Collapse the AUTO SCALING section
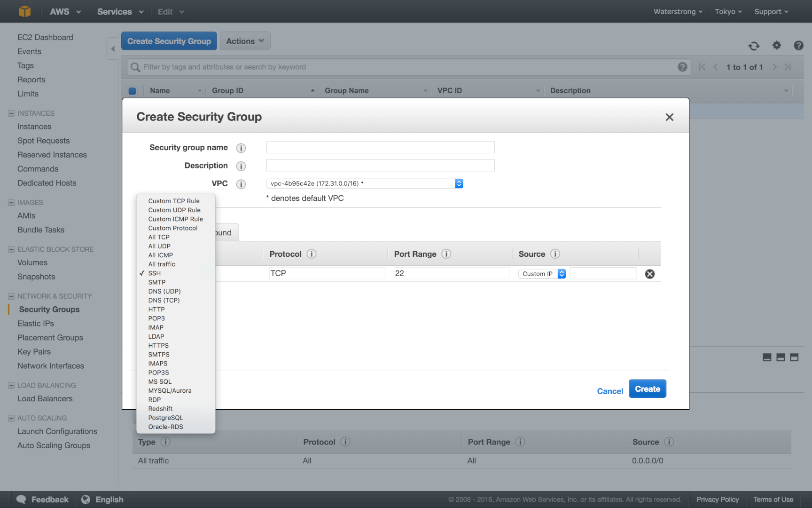The image size is (812, 508). (11, 418)
